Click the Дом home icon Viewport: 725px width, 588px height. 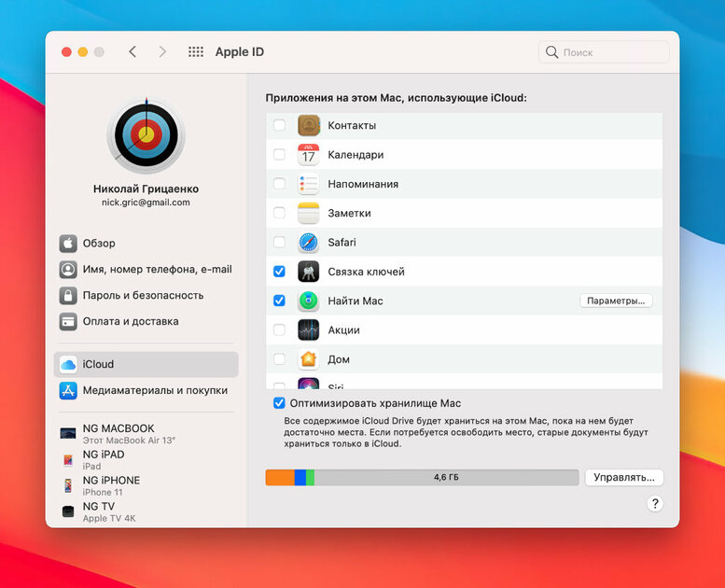coord(309,359)
